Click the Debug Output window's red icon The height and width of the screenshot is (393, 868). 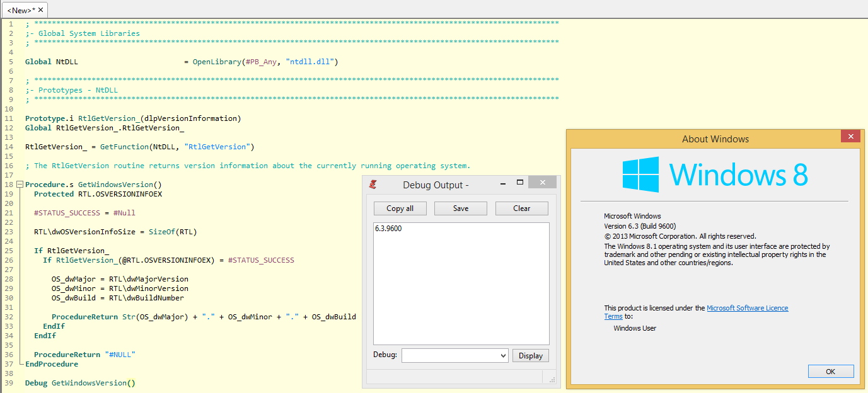coord(373,185)
